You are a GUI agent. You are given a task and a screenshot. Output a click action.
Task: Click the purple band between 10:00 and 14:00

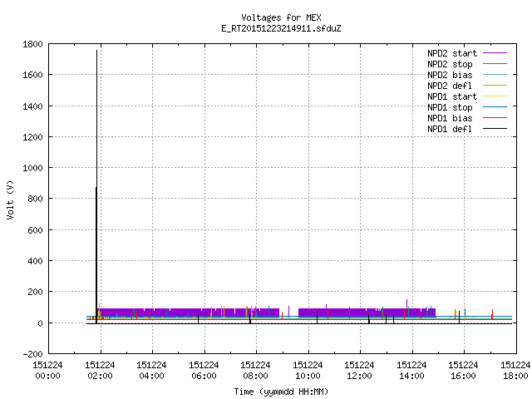pos(367,313)
